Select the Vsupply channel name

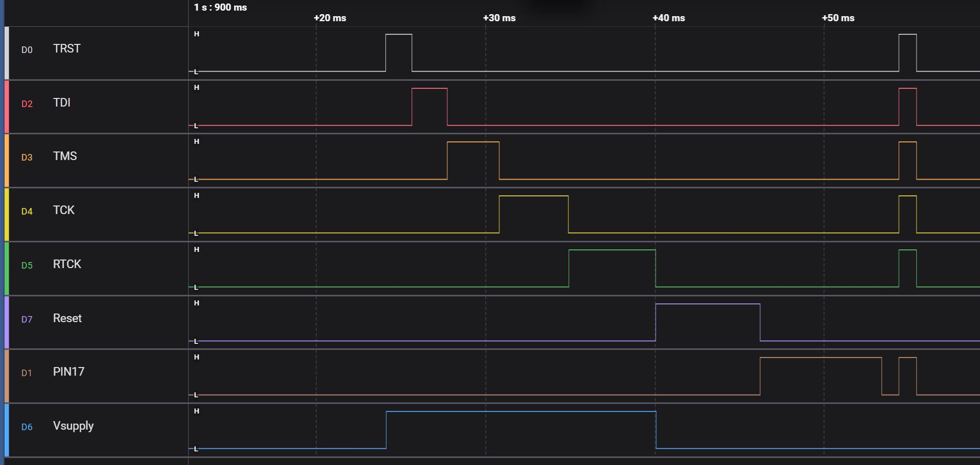pyautogui.click(x=73, y=426)
